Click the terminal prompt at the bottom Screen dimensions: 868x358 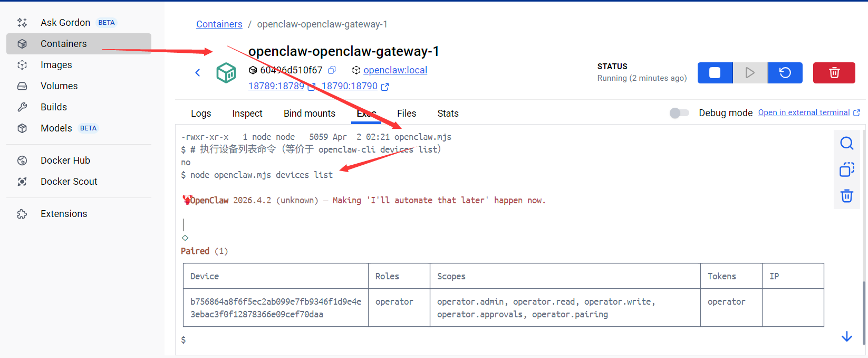tap(184, 340)
